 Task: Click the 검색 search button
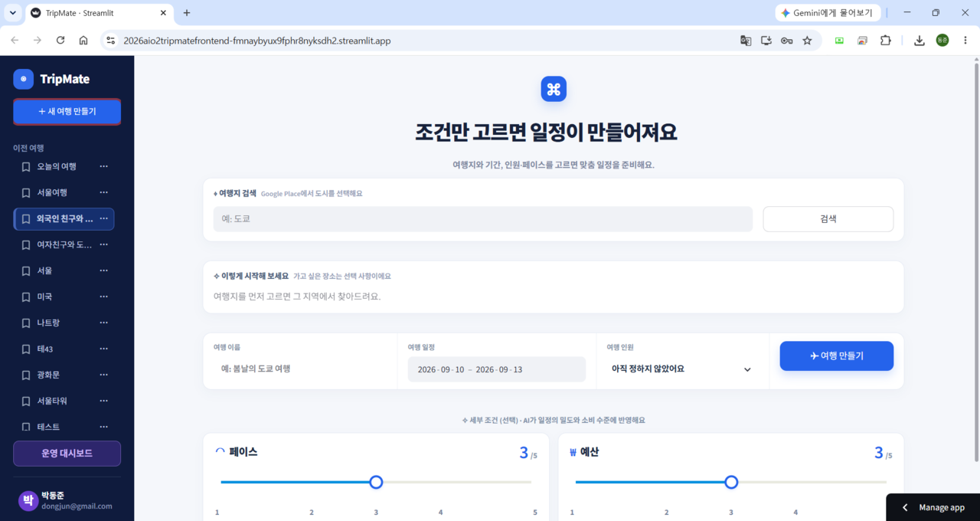point(828,219)
